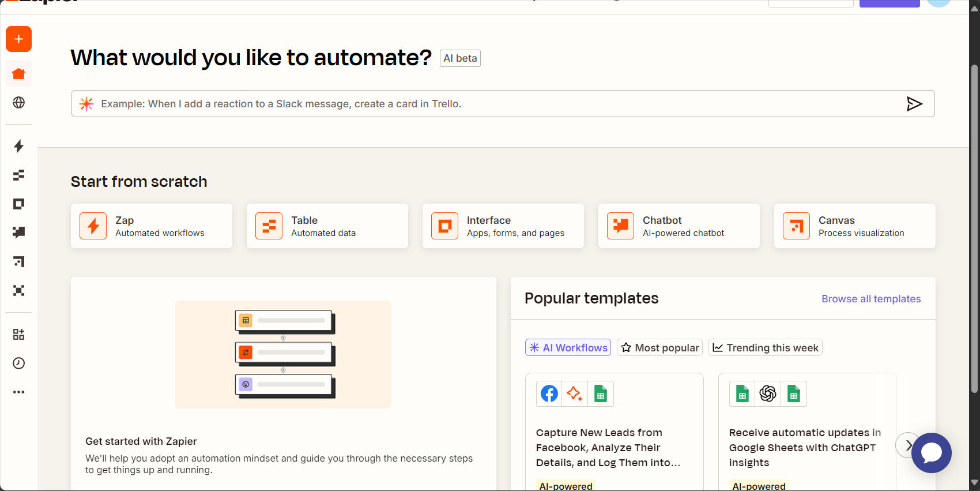Open Interfaces icon in sidebar
The image size is (980, 491).
coord(18,204)
